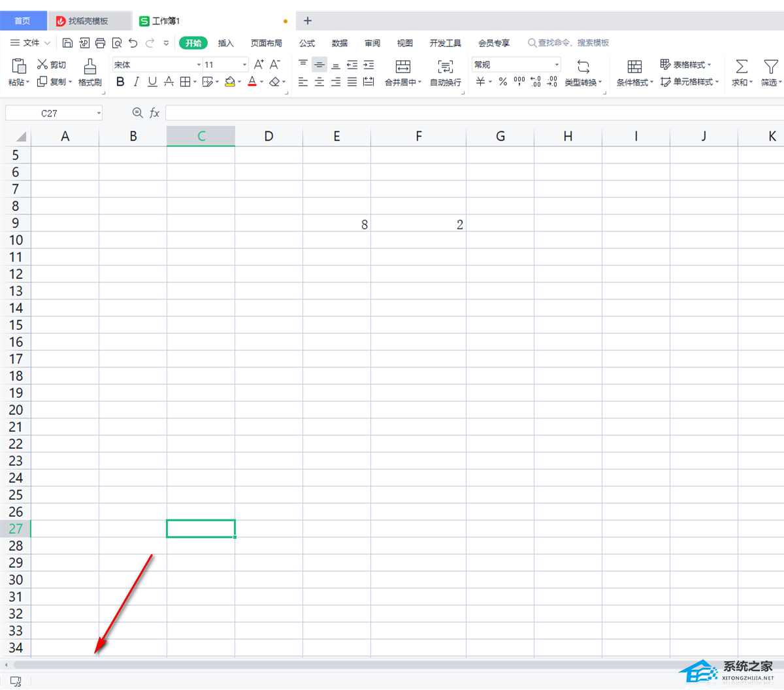Image resolution: width=784 pixels, height=690 pixels.
Task: Expand the Name Box C27 dropdown
Action: tap(99, 113)
